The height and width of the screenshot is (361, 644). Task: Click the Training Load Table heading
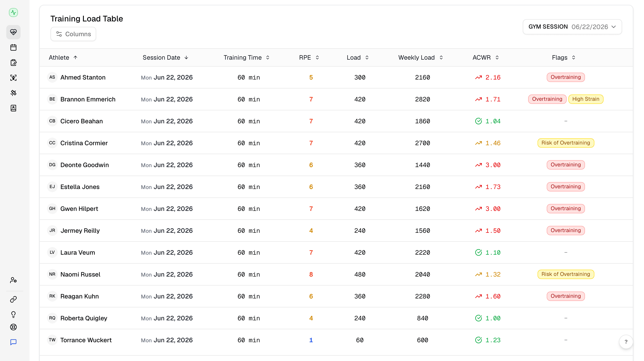(87, 19)
